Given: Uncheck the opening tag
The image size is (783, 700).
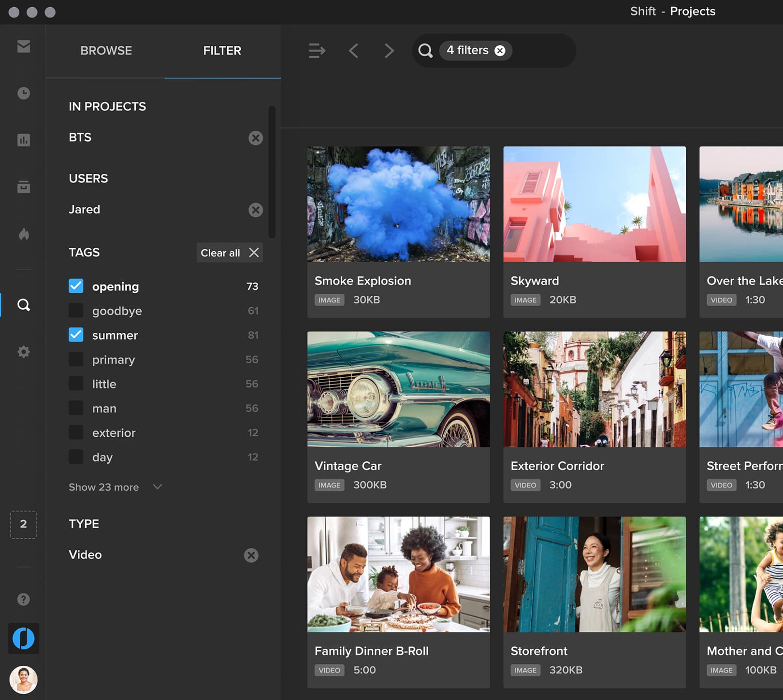Looking at the screenshot, I should [76, 286].
